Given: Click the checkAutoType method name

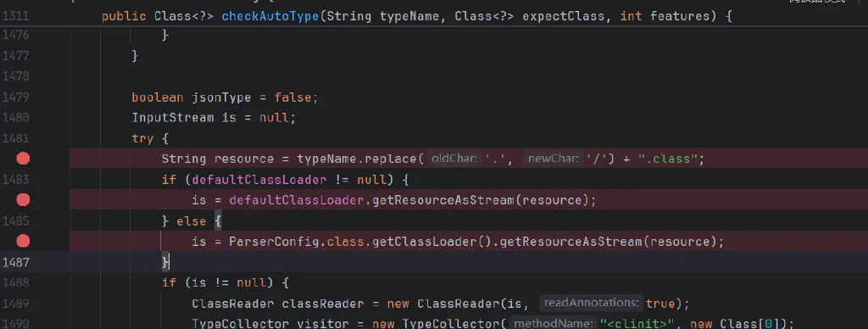Looking at the screenshot, I should click(x=270, y=16).
